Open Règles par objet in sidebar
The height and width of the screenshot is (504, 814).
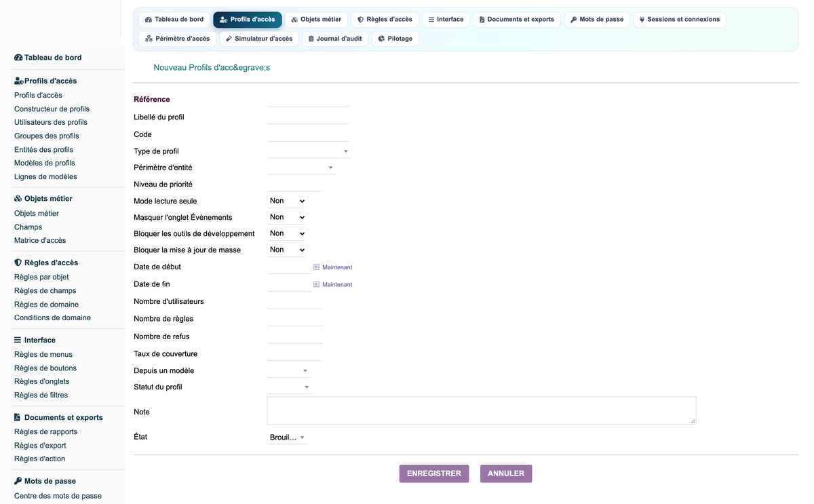click(x=41, y=277)
